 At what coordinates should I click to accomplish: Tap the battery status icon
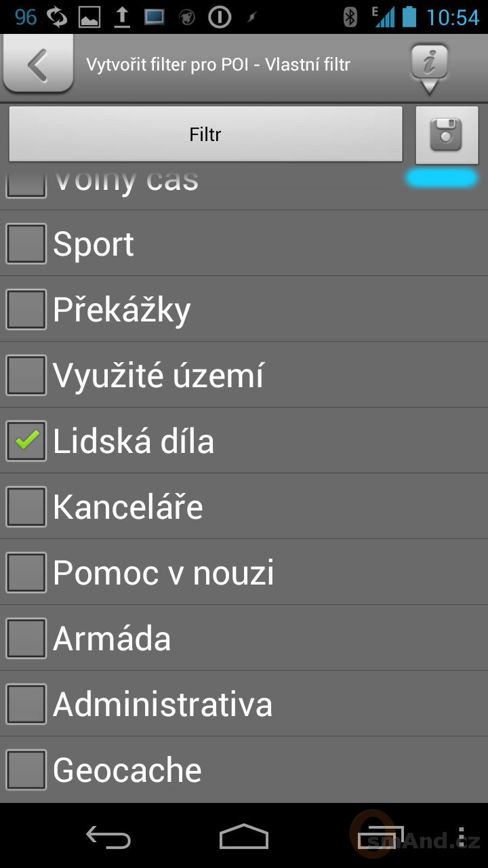click(409, 17)
